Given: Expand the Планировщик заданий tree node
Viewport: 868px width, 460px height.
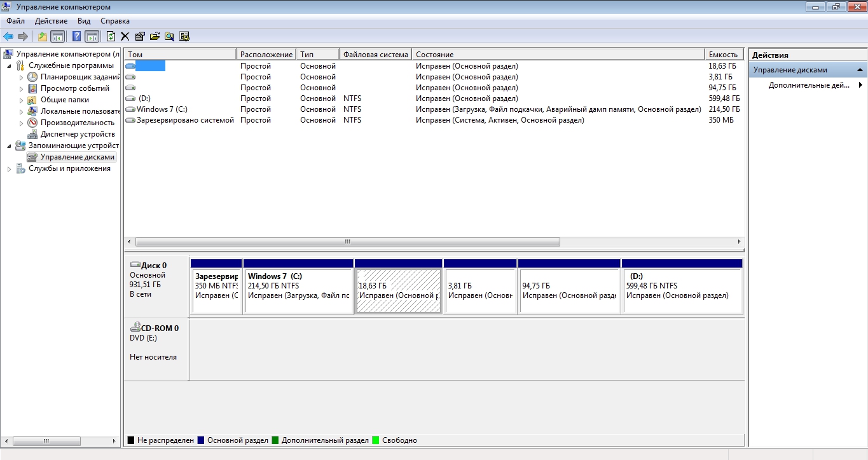Looking at the screenshot, I should tap(21, 77).
